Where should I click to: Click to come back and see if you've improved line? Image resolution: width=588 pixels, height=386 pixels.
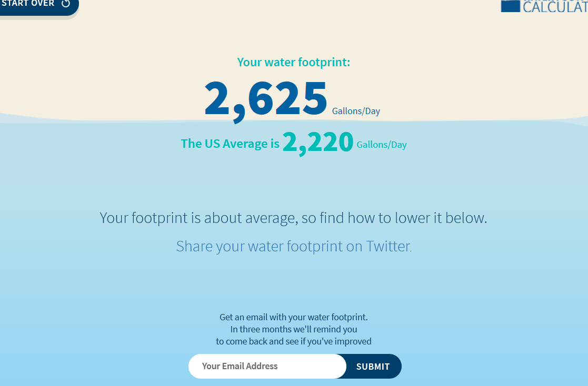tap(294, 341)
